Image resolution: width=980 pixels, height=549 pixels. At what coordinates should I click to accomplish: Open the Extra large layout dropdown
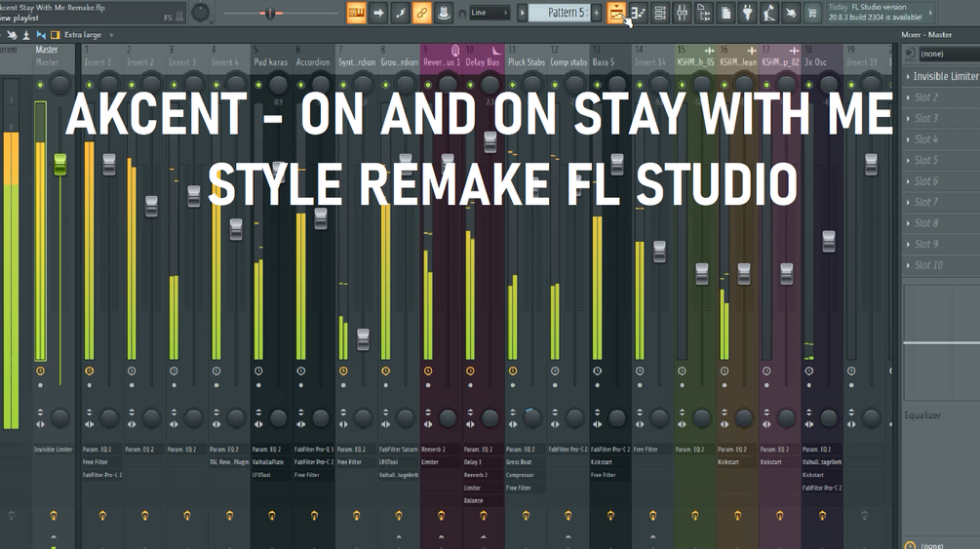click(x=90, y=35)
